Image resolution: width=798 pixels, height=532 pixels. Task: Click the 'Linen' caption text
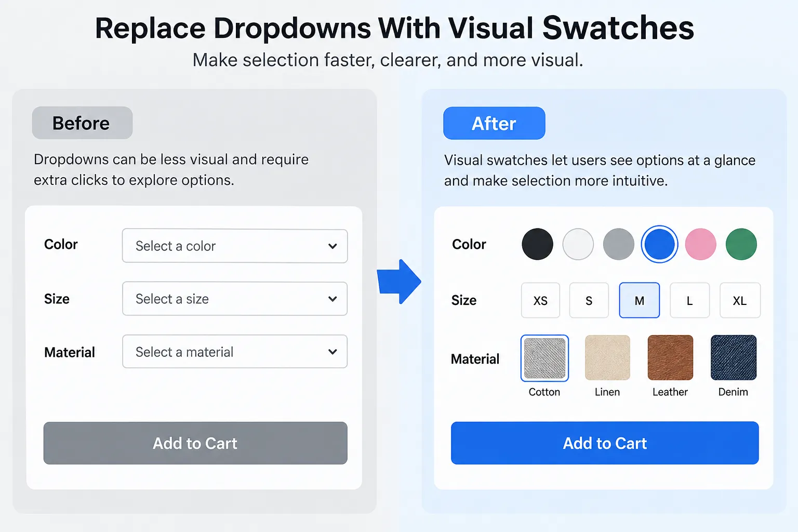click(607, 392)
